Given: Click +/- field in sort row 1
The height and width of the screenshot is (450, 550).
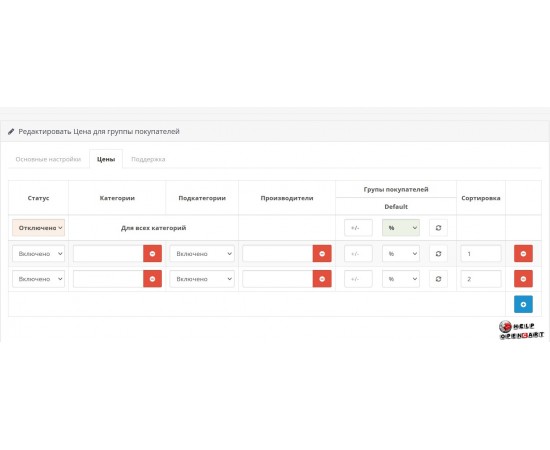Looking at the screenshot, I should click(x=358, y=254).
